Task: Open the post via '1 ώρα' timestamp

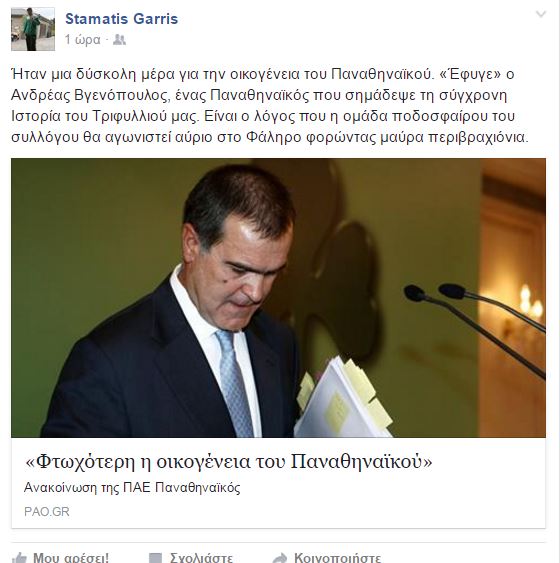Action: point(83,39)
